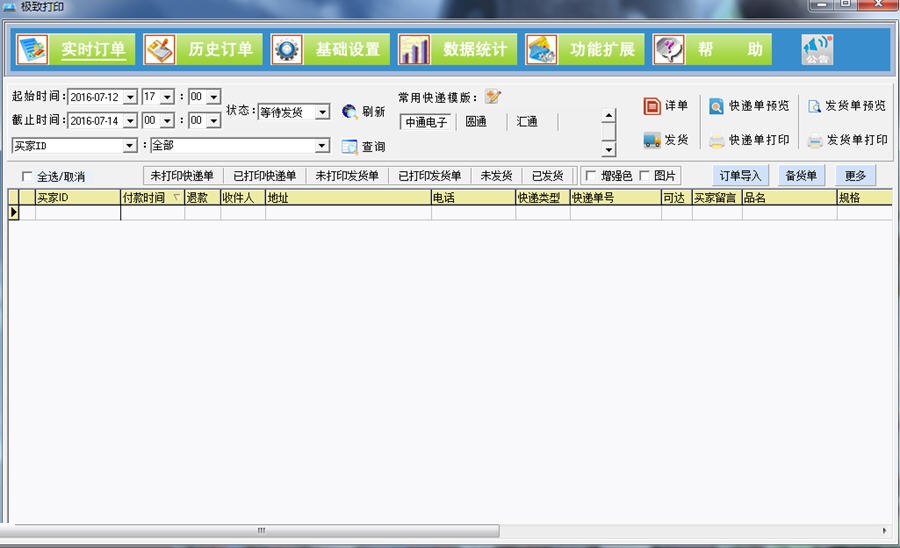Viewport: 900px width, 548px height.
Task: Click the 买家留言 column header
Action: [717, 197]
